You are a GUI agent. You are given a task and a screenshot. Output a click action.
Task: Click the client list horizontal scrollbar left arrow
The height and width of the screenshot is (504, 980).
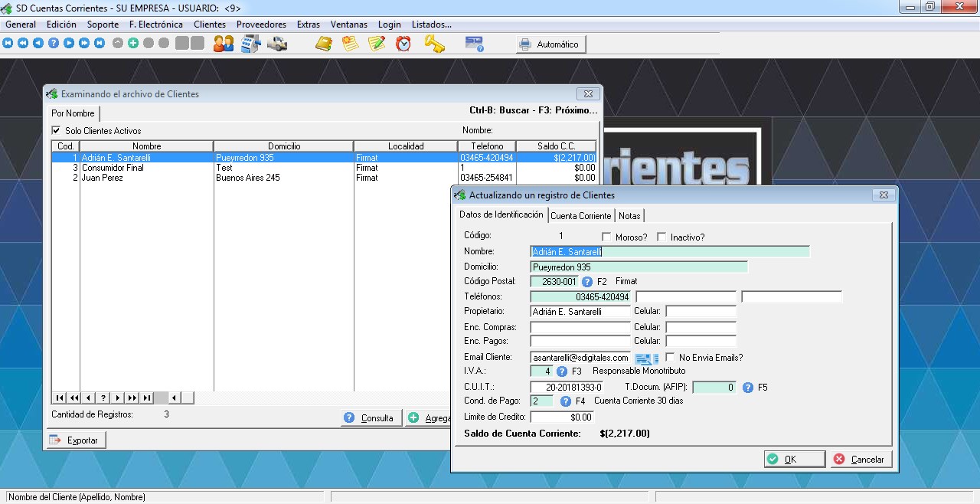(174, 398)
